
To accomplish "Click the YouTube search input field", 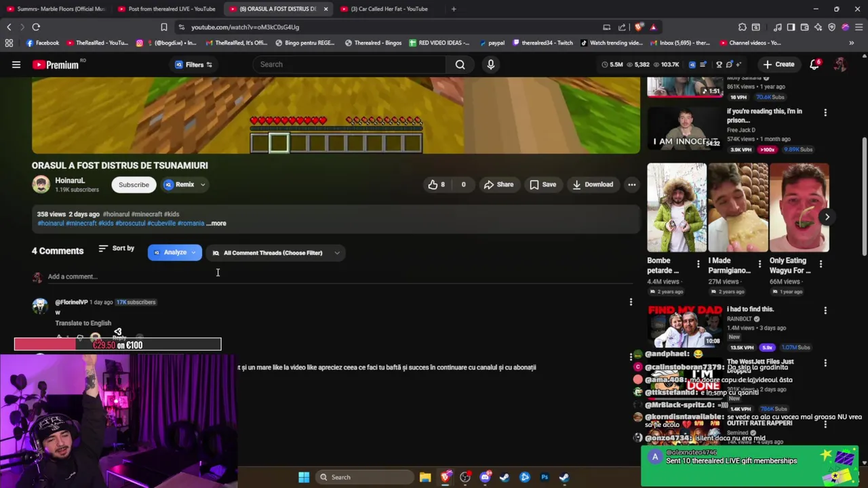I will coord(349,64).
